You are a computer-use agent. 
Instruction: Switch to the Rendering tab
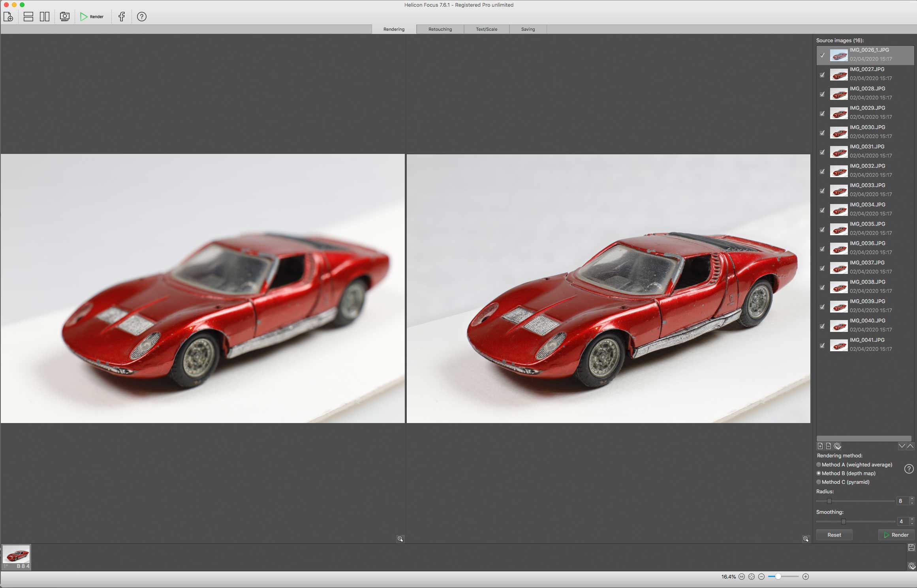tap(394, 29)
